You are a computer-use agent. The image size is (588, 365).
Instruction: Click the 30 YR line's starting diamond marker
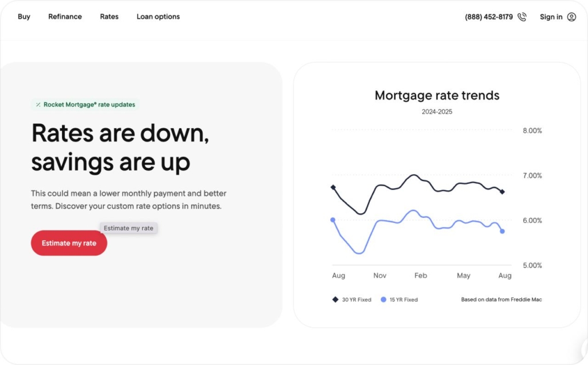[x=333, y=187]
